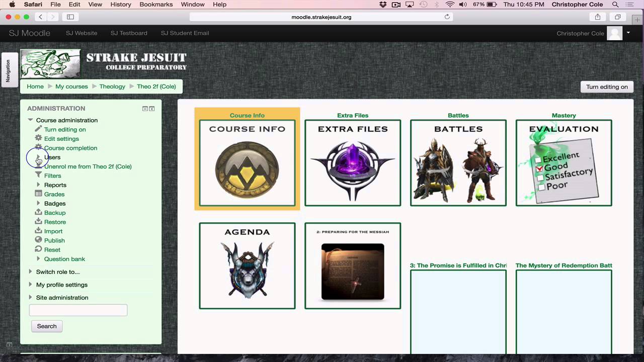Open the Battles warriors tile

click(458, 163)
